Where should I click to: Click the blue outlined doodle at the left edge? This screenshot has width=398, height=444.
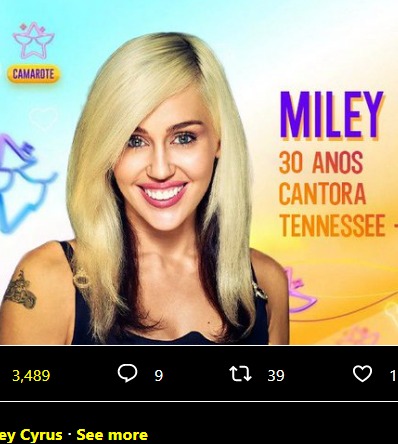[x=23, y=183]
